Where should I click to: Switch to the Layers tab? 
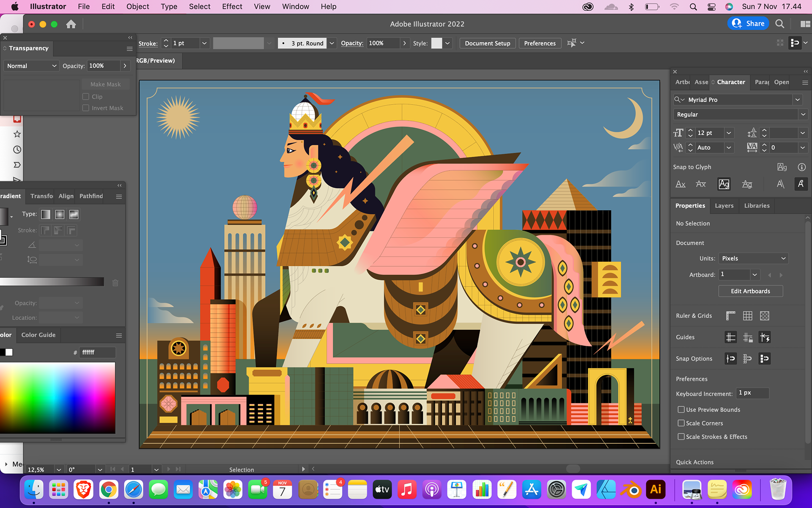(724, 206)
